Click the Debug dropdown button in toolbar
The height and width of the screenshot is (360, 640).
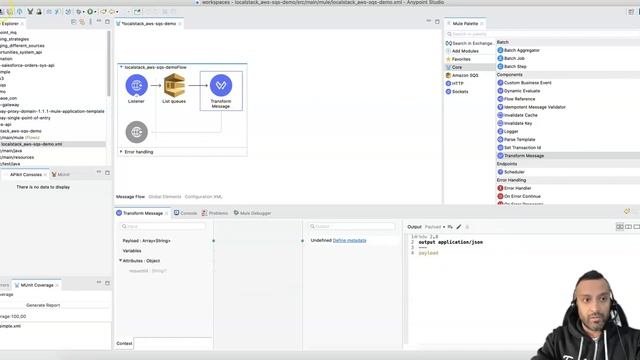(x=80, y=11)
